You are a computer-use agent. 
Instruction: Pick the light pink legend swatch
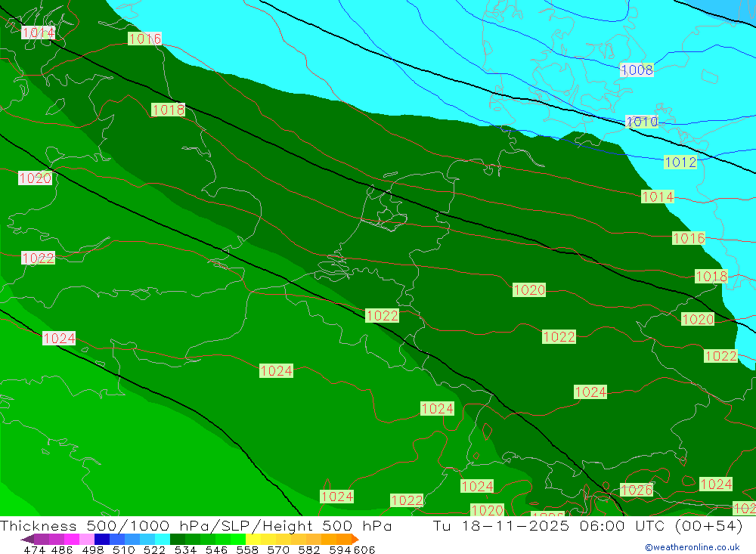point(87,539)
